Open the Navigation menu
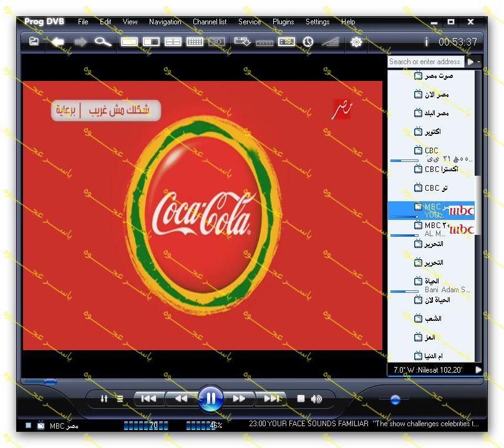Viewport: 504px width, 448px height. point(165,22)
